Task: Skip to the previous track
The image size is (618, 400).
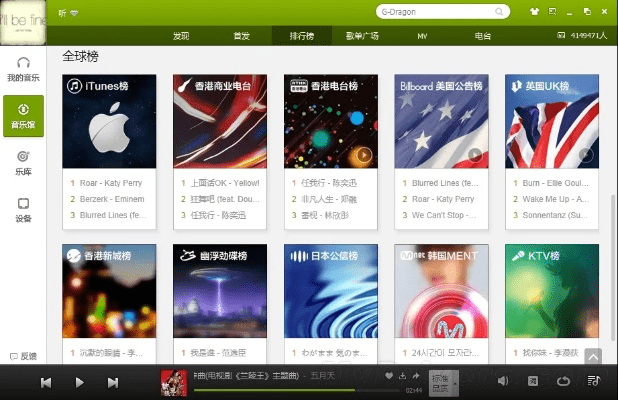Action: pos(46,382)
